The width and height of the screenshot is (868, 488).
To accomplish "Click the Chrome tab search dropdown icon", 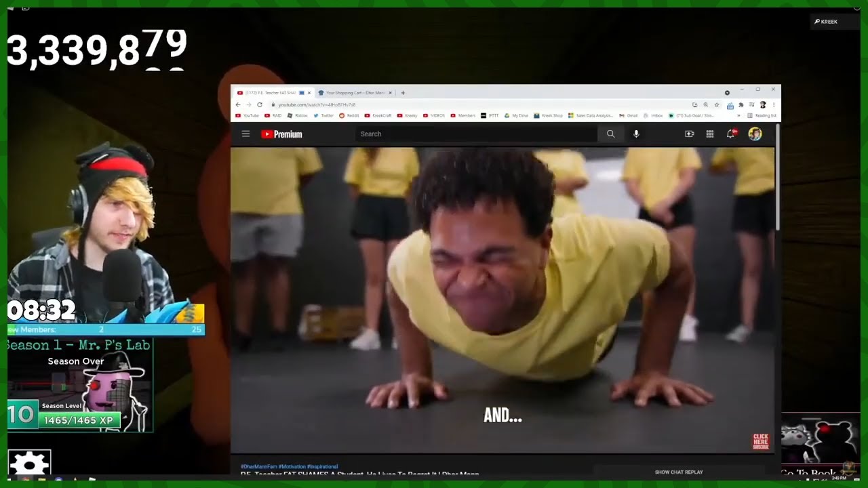I will (727, 93).
